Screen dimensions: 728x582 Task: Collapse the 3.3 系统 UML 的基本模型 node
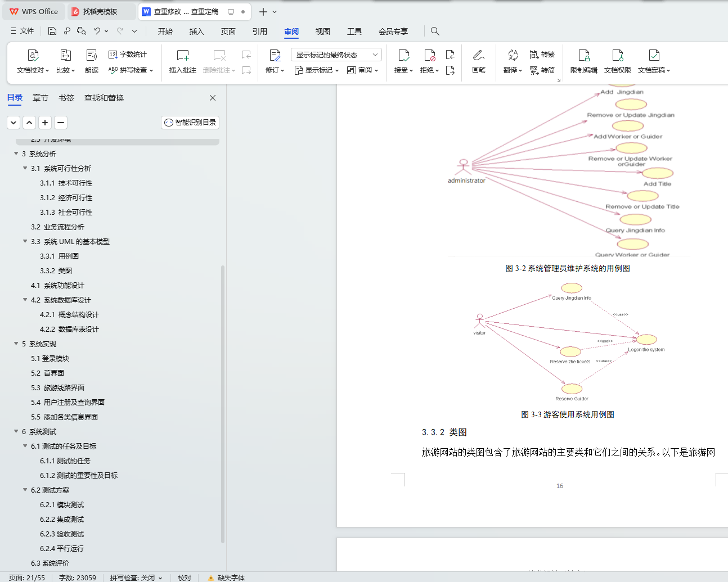25,241
